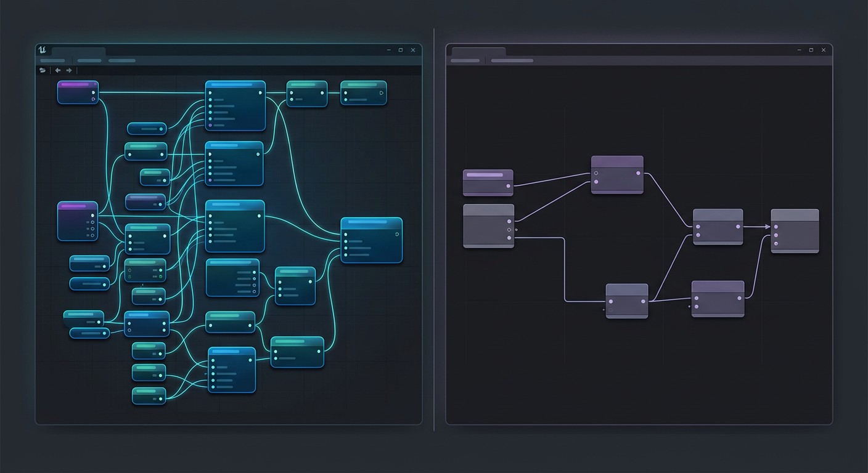Viewport: 868px width, 473px height.
Task: Open the first menu item in left window
Action: pos(52,60)
